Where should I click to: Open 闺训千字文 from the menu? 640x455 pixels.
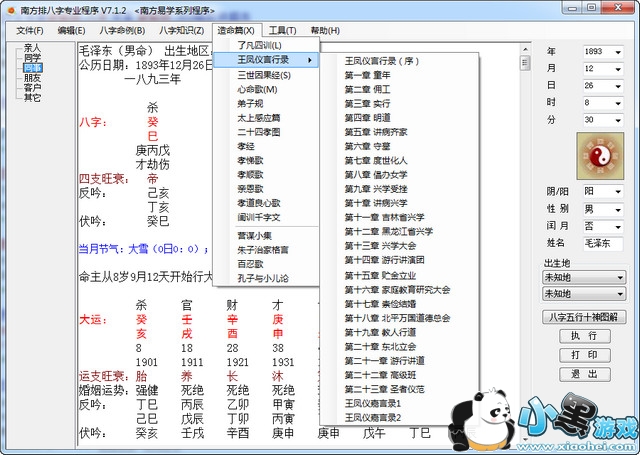pos(266,218)
